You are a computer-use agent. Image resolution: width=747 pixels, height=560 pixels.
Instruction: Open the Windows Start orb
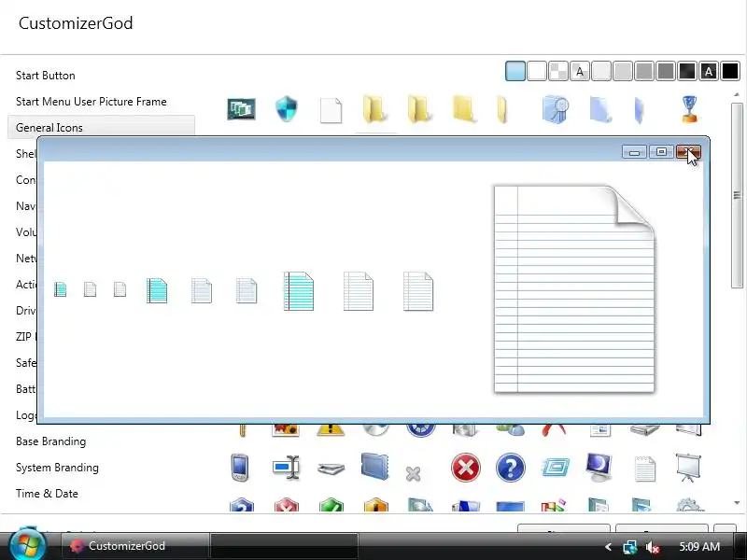pos(28,544)
